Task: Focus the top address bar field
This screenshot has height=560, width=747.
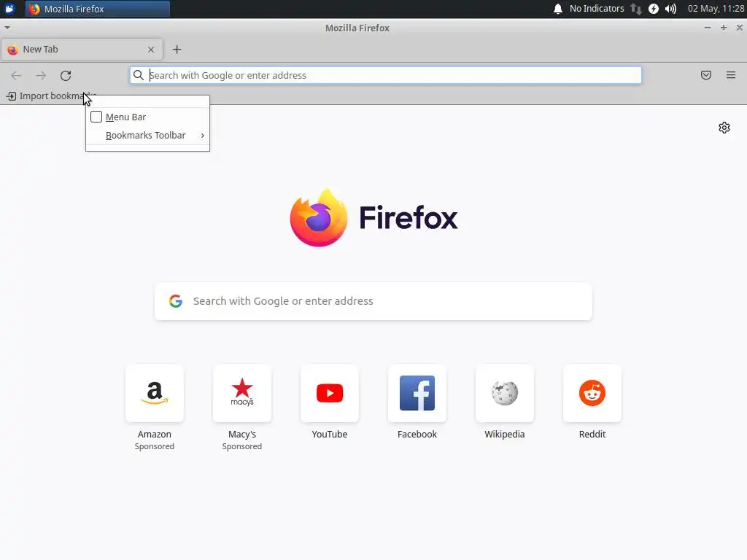Action: pos(386,75)
